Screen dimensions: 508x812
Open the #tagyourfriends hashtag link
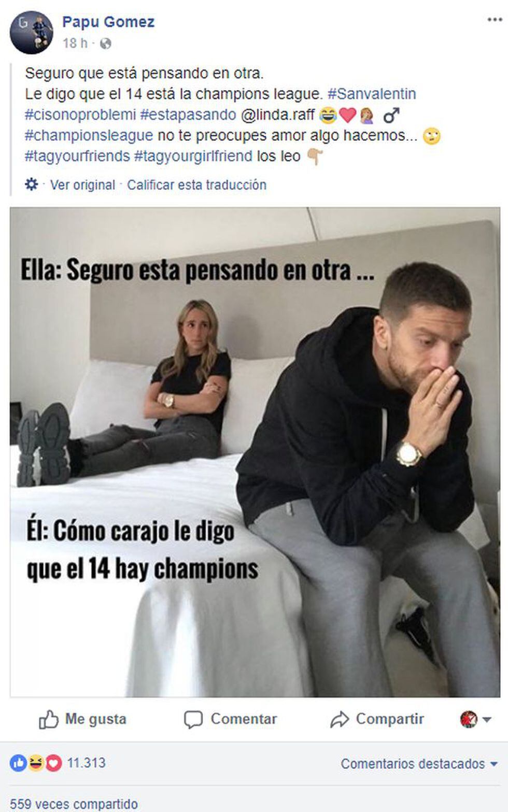point(77,156)
